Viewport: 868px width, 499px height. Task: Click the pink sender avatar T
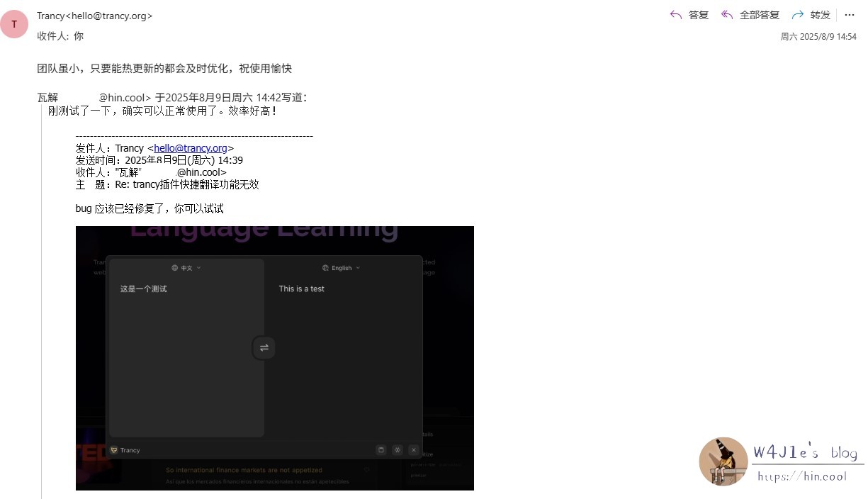tap(14, 24)
